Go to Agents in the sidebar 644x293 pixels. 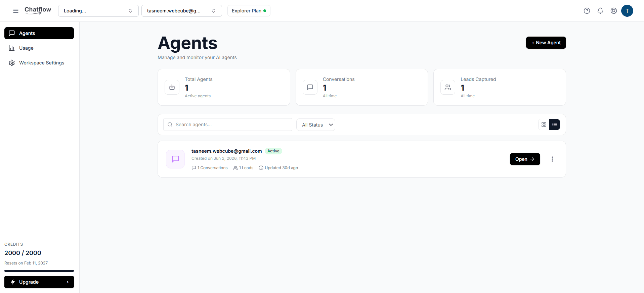point(39,33)
